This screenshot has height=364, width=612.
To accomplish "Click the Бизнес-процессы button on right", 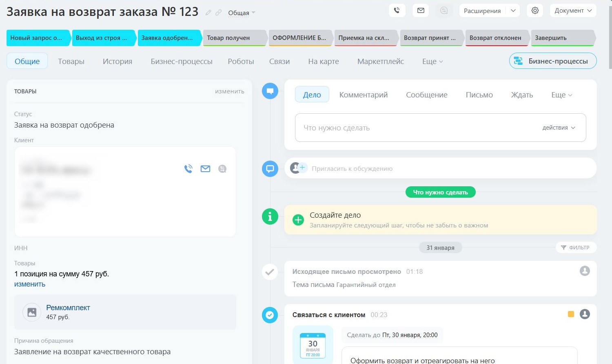I will 553,61.
